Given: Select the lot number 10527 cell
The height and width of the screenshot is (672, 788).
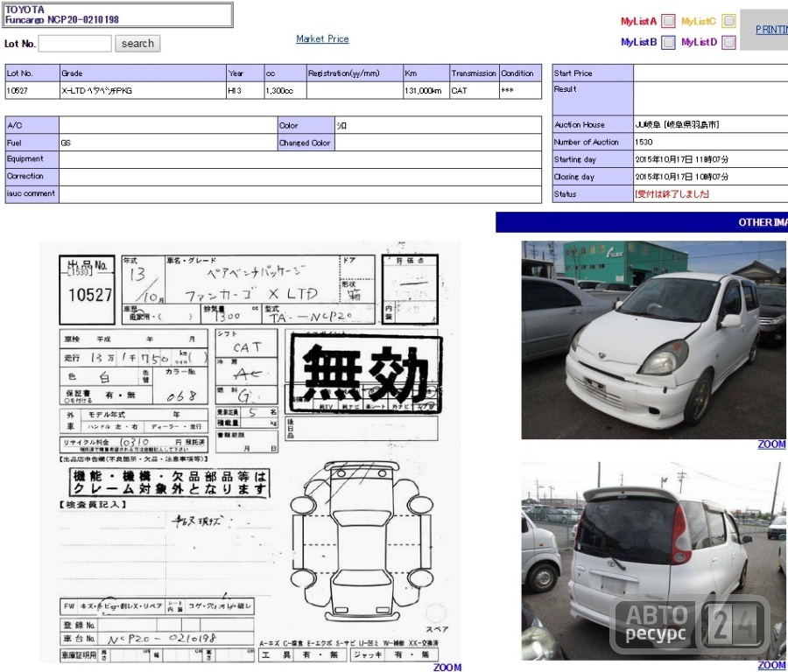Looking at the screenshot, I should pyautogui.click(x=32, y=90).
